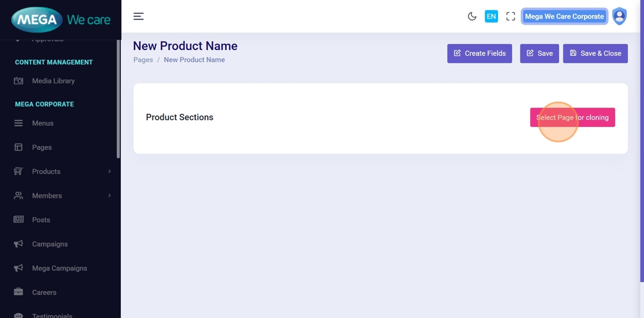Toggle the sidebar hamburger menu icon

[x=139, y=16]
